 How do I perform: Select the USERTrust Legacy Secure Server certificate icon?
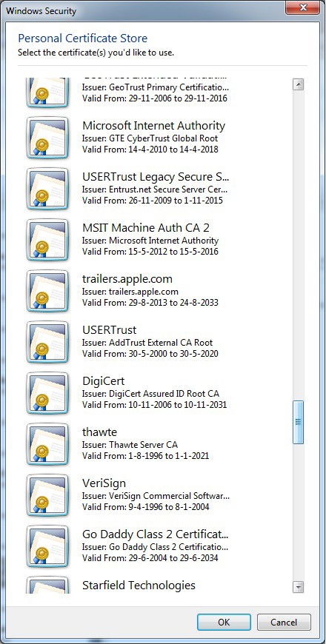click(47, 189)
